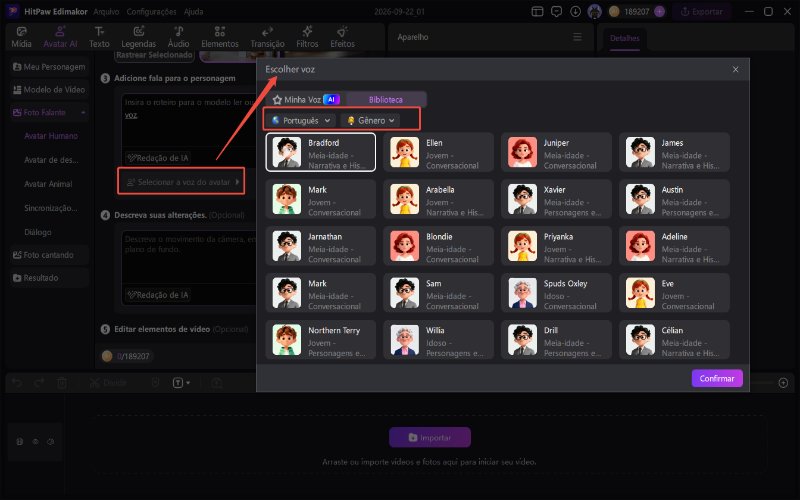The image size is (800, 500).
Task: Open the Áudio tool
Action: pyautogui.click(x=179, y=37)
